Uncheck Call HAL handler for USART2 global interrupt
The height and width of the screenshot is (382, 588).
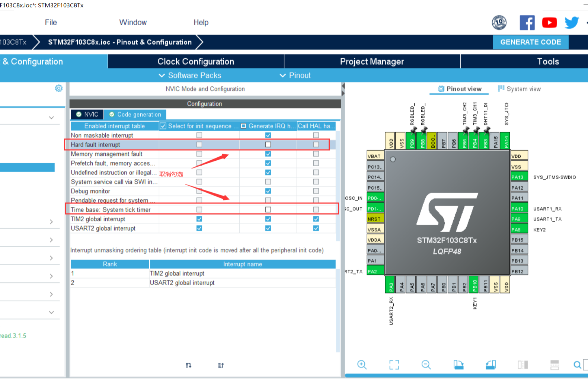[316, 228]
